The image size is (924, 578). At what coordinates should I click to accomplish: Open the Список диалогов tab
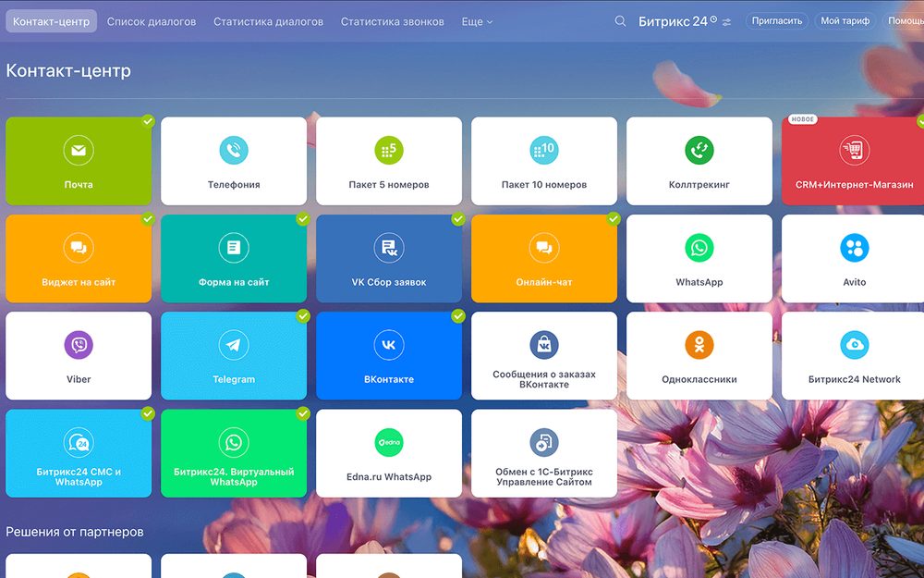(x=152, y=22)
